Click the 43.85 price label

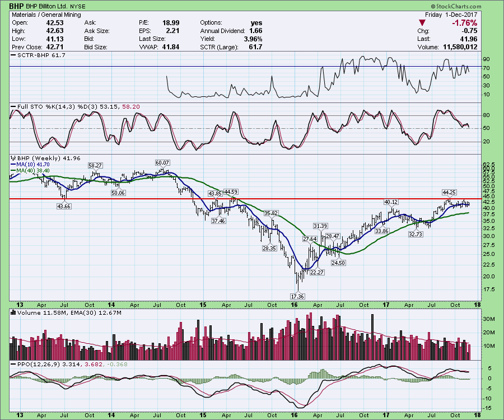[x=215, y=193]
